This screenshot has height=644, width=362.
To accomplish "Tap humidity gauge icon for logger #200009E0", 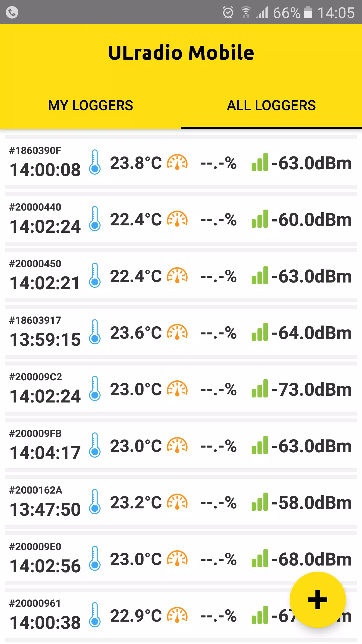I will (177, 558).
